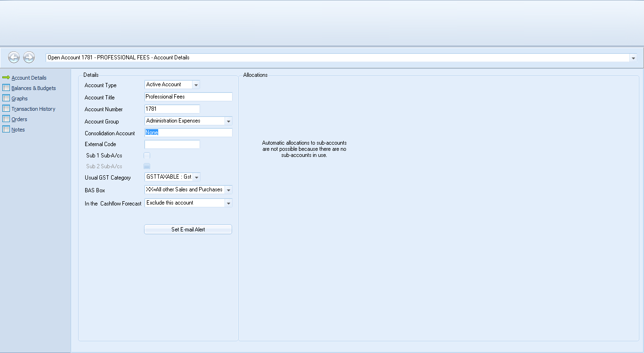
Task: Enable the Sub 1 Sub-A/cs checkbox
Action: coord(147,156)
